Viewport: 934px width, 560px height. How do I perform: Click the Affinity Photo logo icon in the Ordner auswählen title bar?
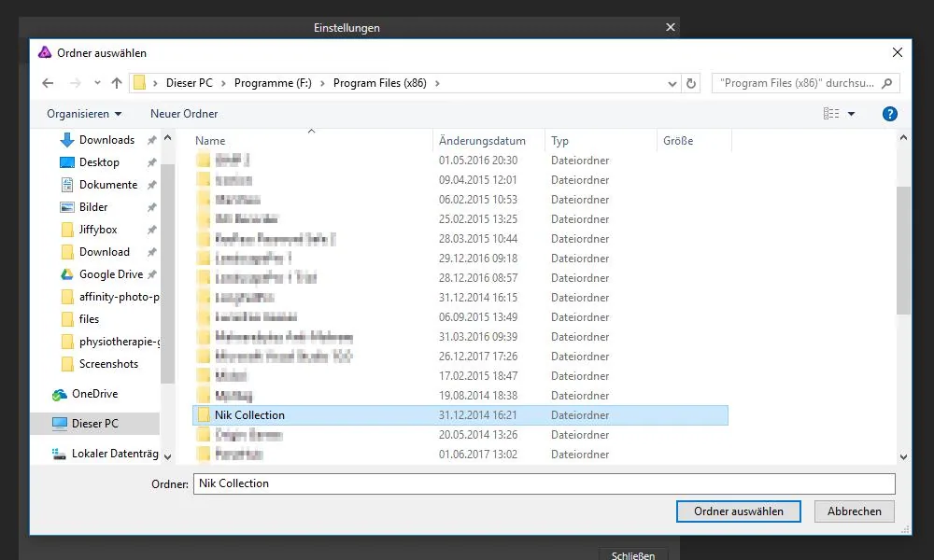tap(45, 52)
